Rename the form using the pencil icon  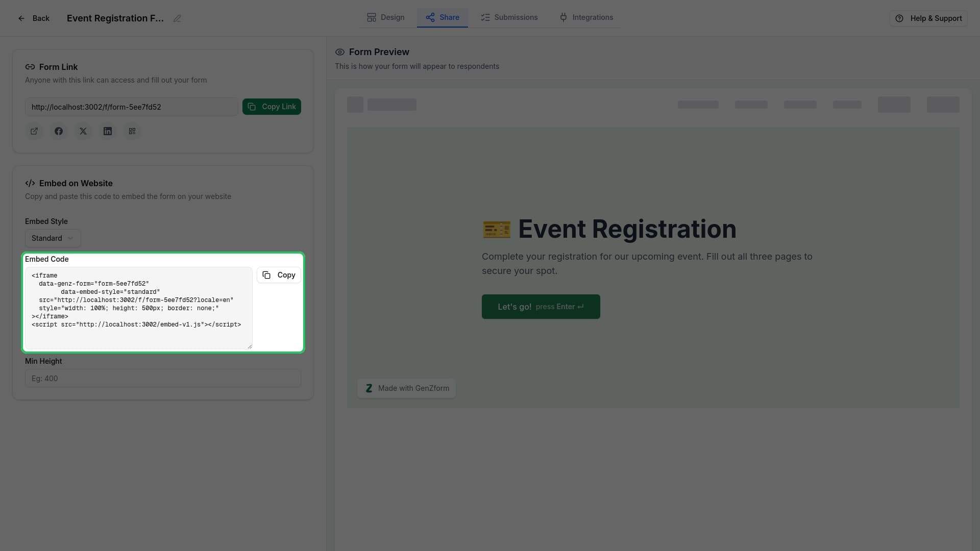(x=177, y=18)
